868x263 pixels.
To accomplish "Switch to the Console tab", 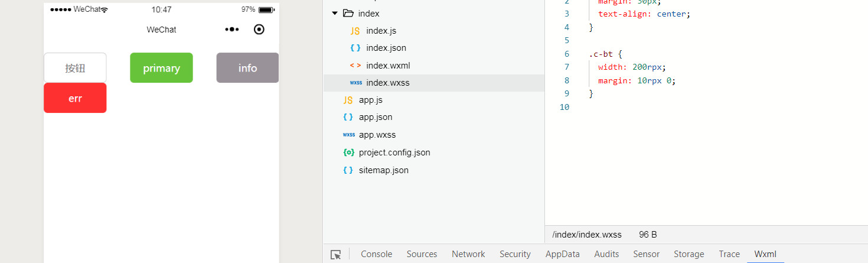I will point(376,254).
